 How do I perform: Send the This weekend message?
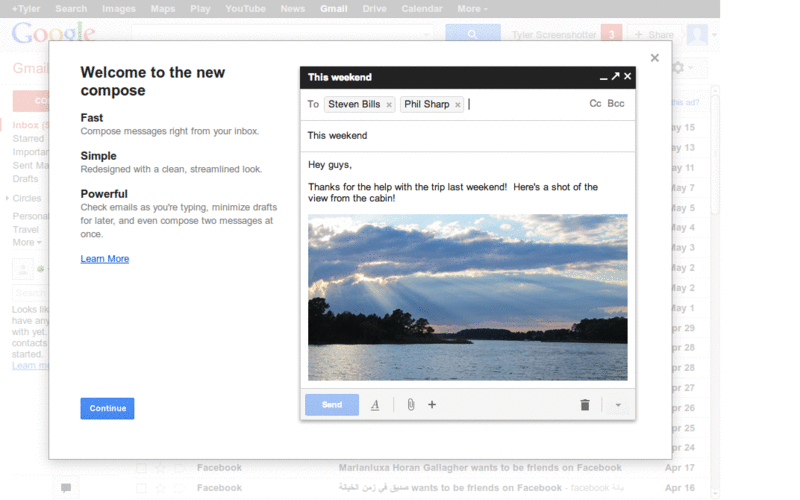[x=332, y=405]
